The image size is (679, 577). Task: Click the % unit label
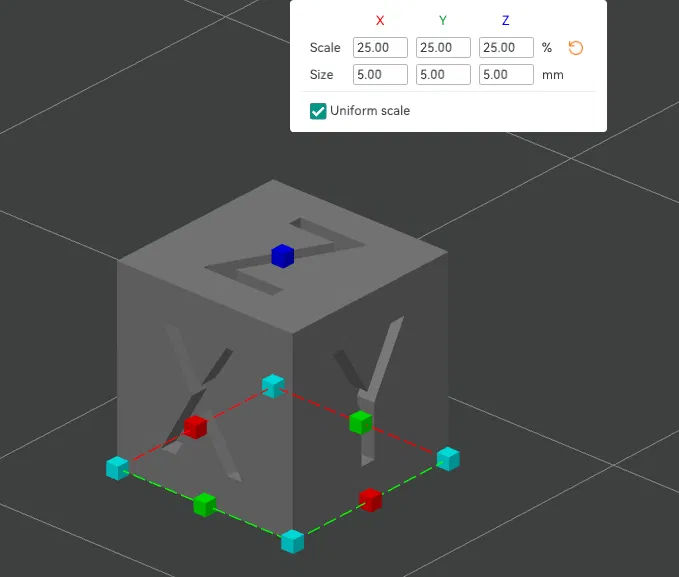pyautogui.click(x=547, y=48)
